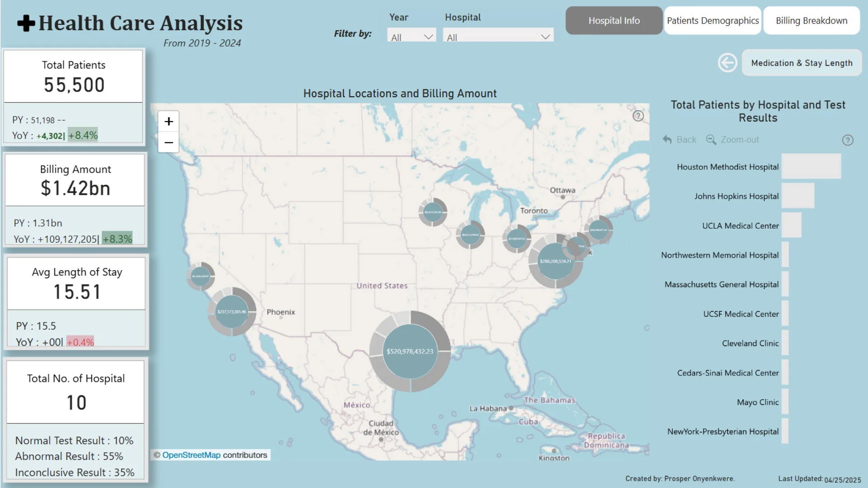Click the UCLA Medical Center bar
Screen dimensions: 868x488
coord(791,225)
